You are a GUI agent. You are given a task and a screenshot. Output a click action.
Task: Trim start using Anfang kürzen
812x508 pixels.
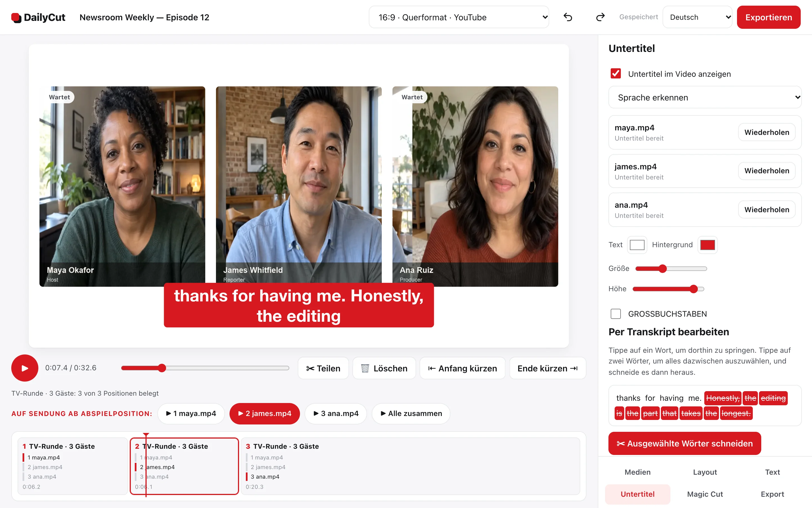tap(462, 368)
